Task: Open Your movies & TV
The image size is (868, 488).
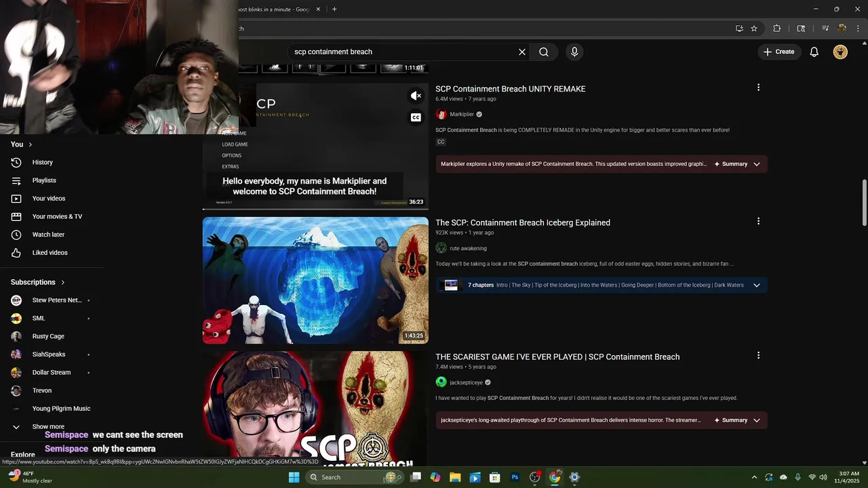Action: 57,216
